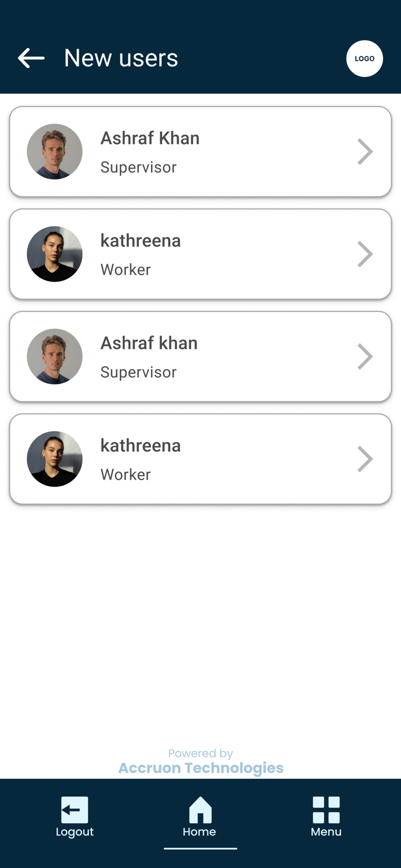Open the LOGO circle at top right
The width and height of the screenshot is (401, 868).
tap(364, 58)
